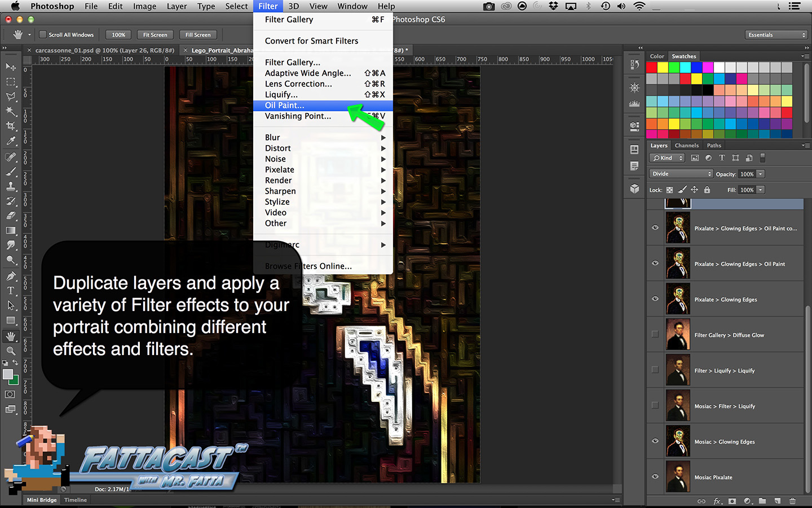Hide the Mosiac > Glowing Edges layer

(x=655, y=441)
